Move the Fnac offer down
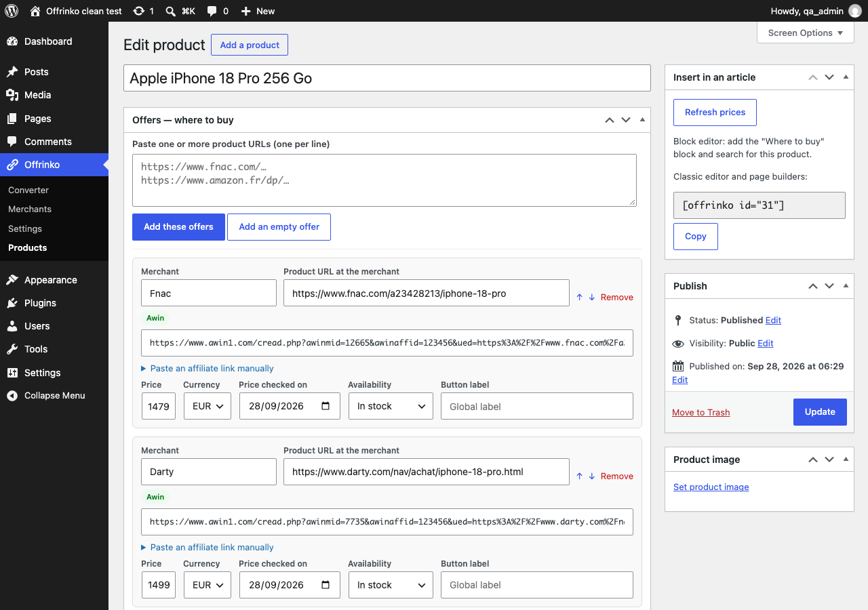This screenshot has height=610, width=868. click(x=592, y=297)
